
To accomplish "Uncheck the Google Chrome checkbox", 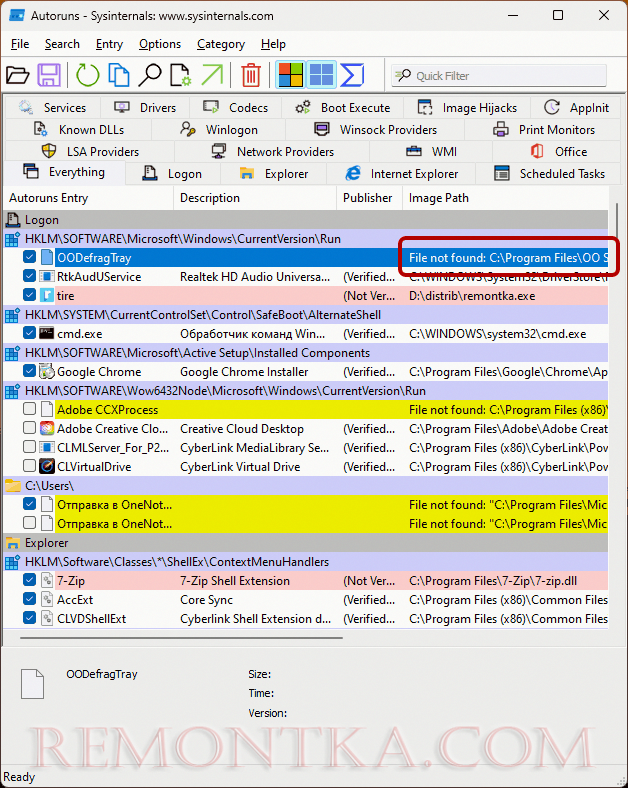I will click(29, 371).
